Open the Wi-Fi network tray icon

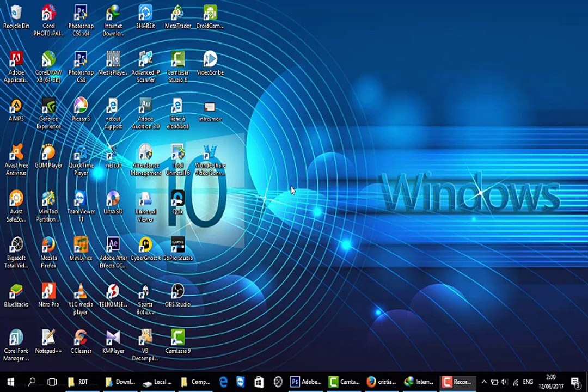coord(516,382)
